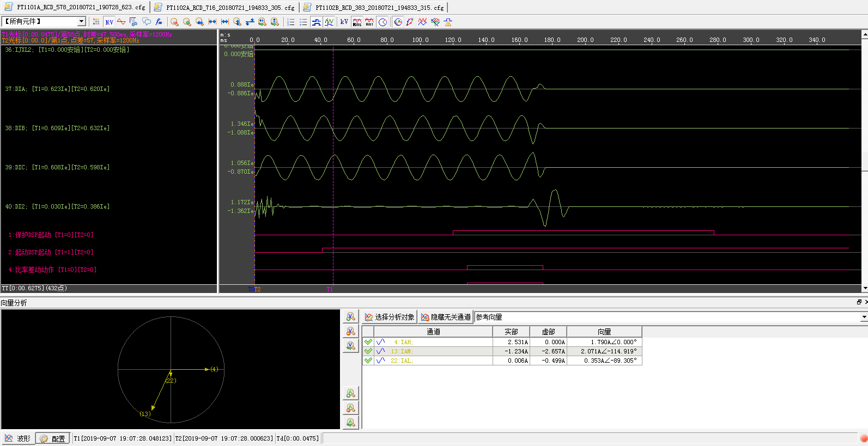The image size is (868, 446).
Task: Click the red zoom out magnifier icon
Action: pos(174,22)
